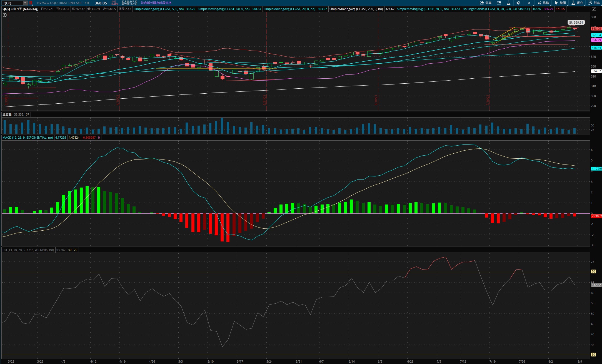
Task: Click the 高: 369.91 high price bubble
Action: point(576,23)
